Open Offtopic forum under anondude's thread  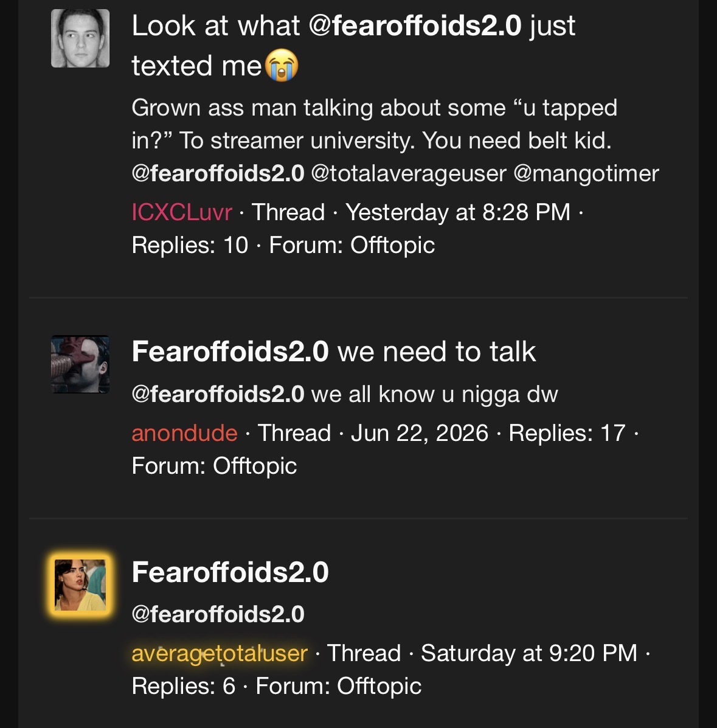coord(255,466)
